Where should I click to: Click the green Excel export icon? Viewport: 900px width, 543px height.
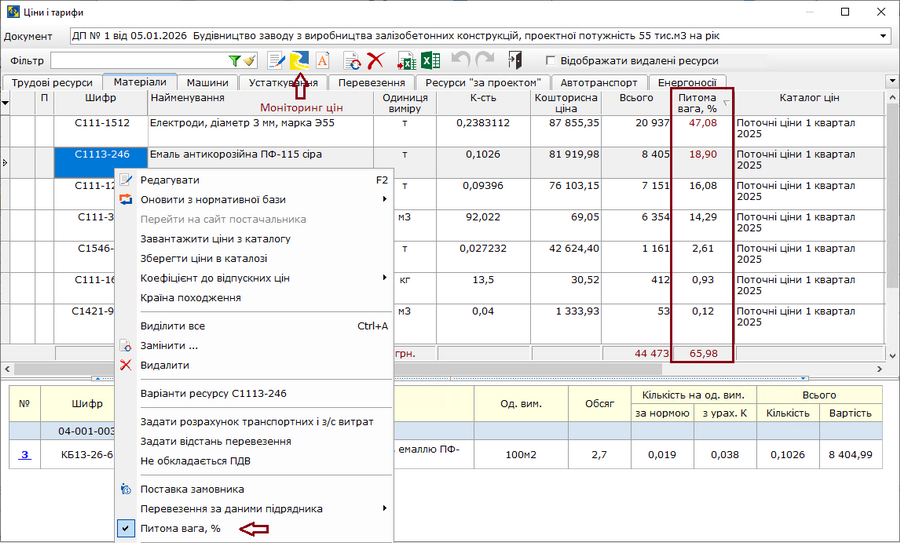point(430,61)
